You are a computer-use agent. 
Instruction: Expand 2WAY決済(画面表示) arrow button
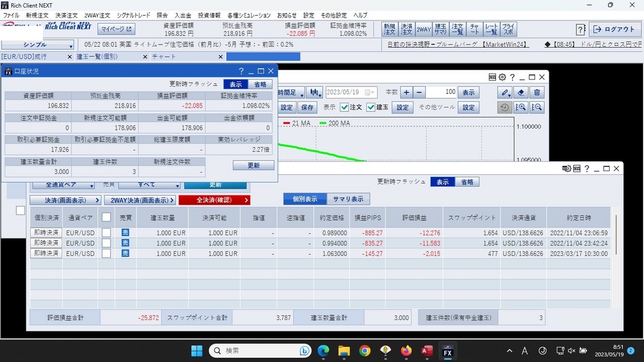(x=140, y=200)
